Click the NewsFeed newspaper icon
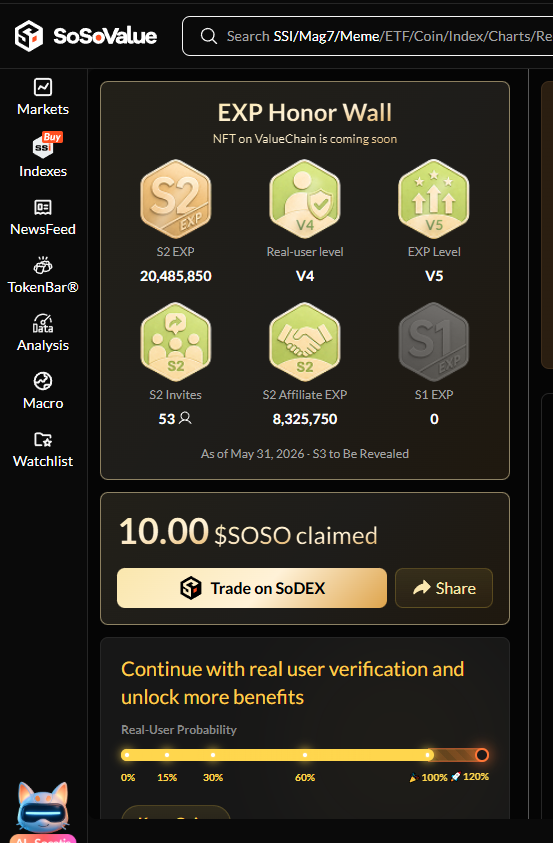 tap(43, 208)
